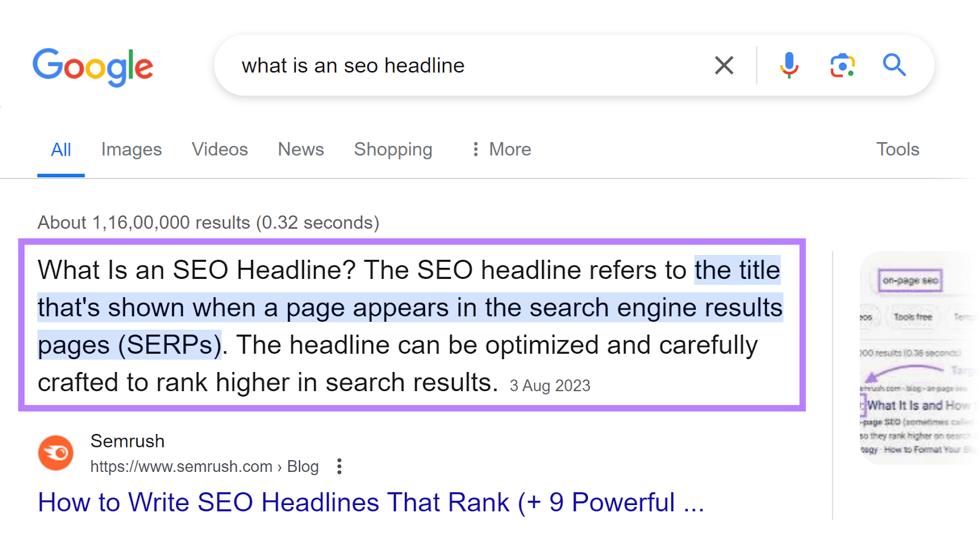
Task: Click the magnifying glass search button
Action: tap(894, 65)
